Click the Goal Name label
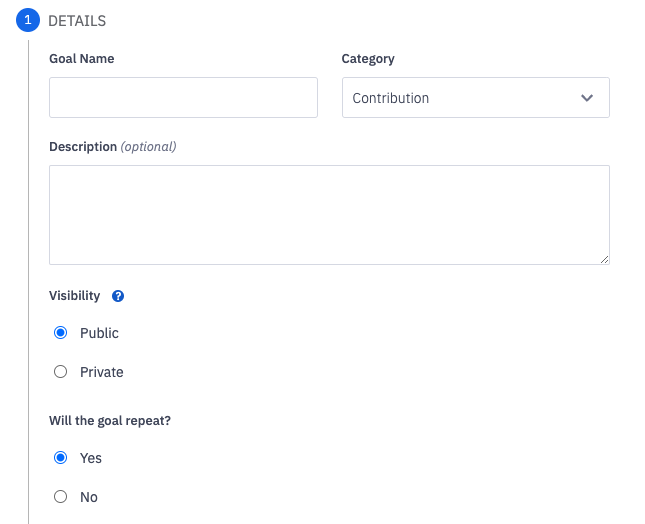Screen dimensions: 645x524 (x=82, y=59)
